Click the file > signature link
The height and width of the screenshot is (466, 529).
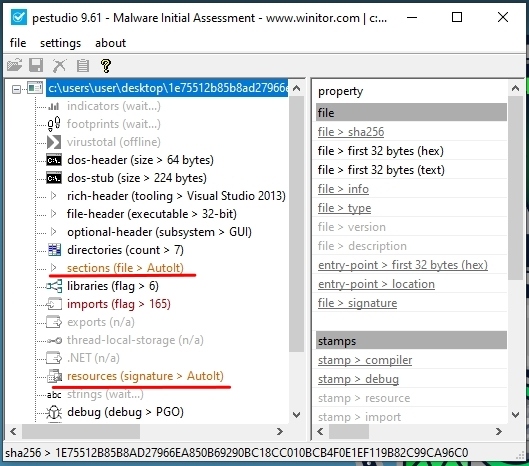coord(357,303)
